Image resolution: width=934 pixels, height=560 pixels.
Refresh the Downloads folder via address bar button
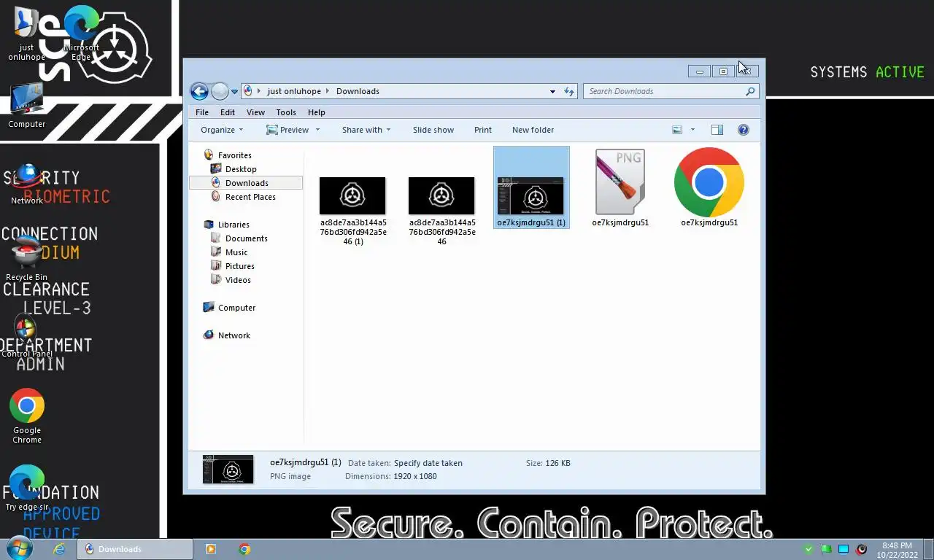click(x=569, y=91)
